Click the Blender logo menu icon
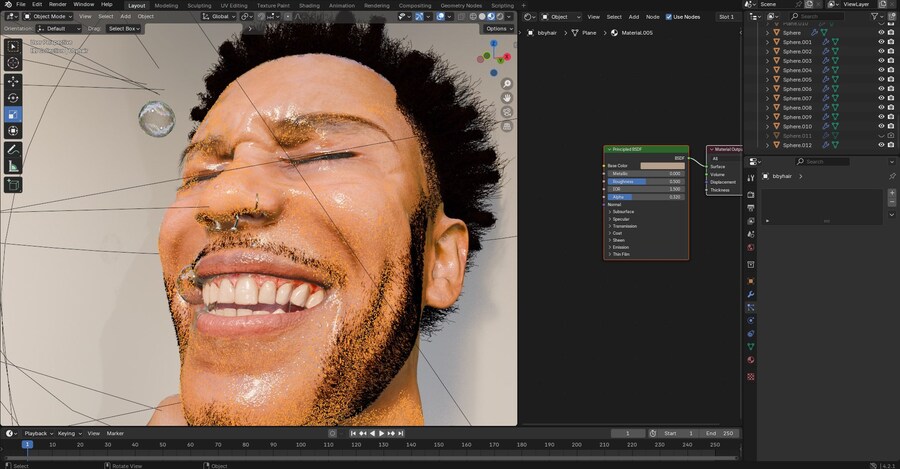Screen dimensions: 900x469 click(8, 5)
